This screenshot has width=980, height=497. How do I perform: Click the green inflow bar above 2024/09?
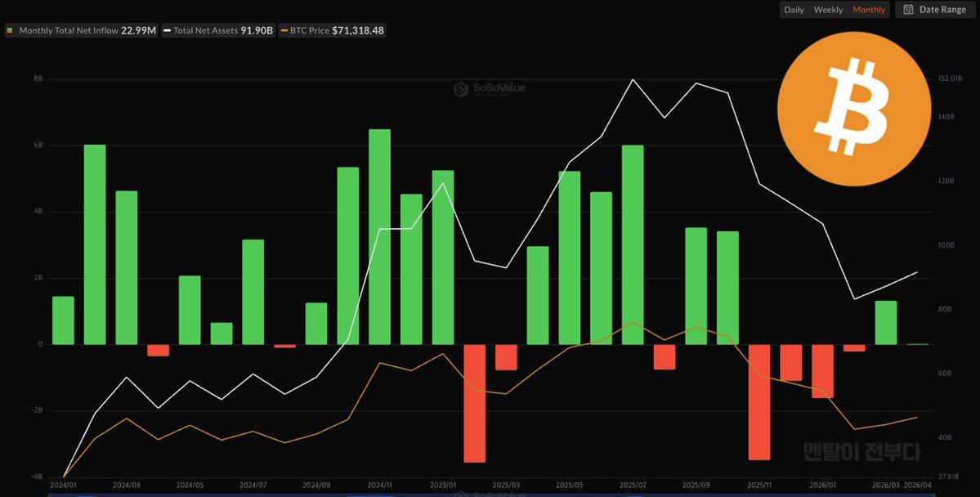(316, 324)
